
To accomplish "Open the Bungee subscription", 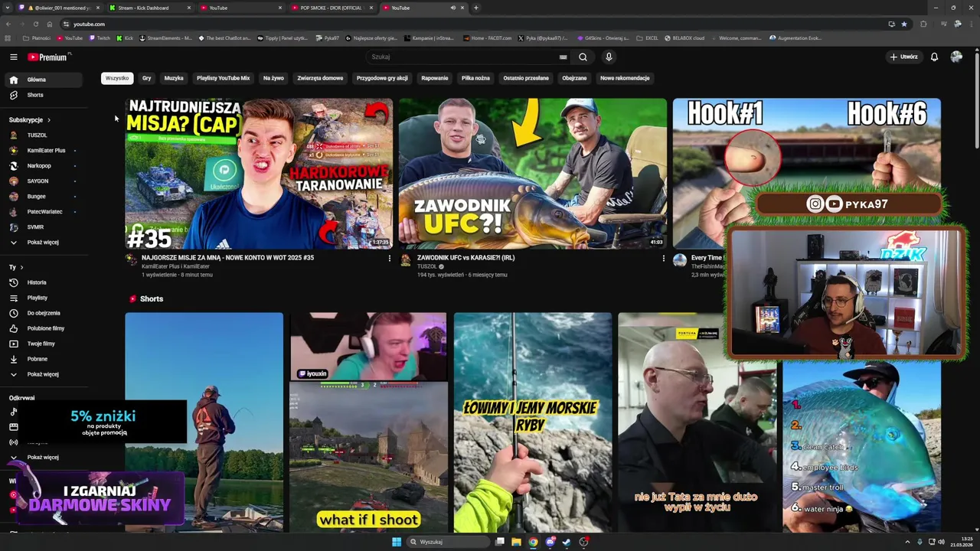I will pyautogui.click(x=44, y=197).
